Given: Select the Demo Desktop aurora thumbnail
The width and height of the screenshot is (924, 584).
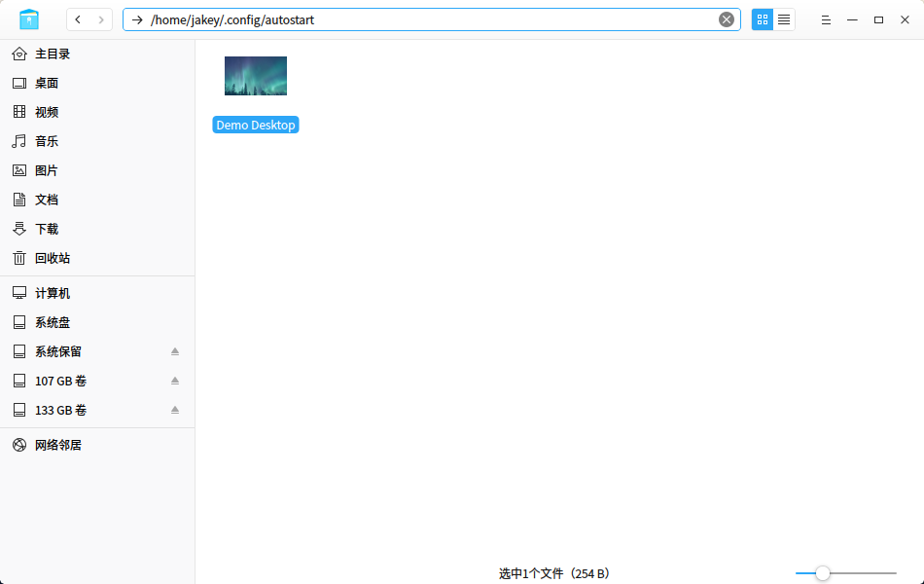Looking at the screenshot, I should click(256, 76).
